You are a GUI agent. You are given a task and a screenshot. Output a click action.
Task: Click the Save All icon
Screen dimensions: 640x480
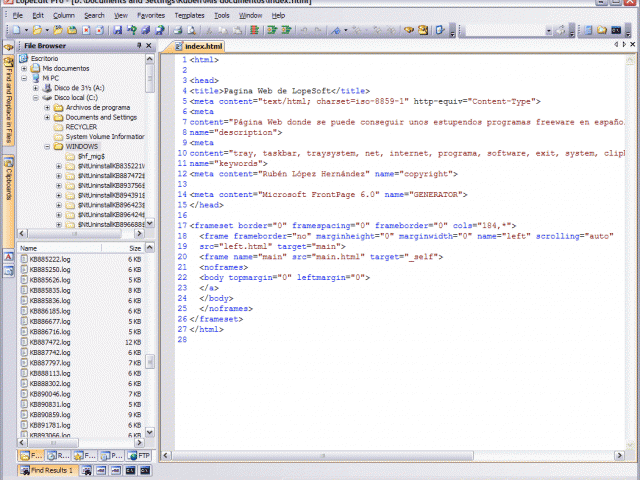pos(145,30)
